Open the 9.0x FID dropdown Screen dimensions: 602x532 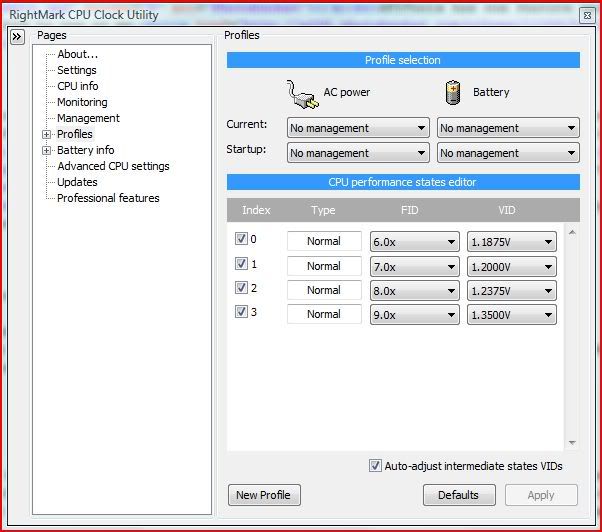tap(415, 315)
